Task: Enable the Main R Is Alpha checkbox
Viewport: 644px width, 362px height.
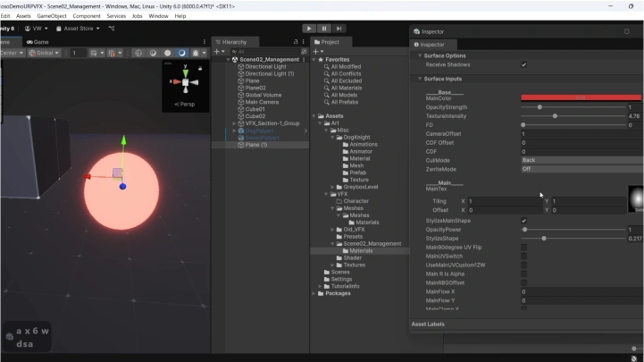Action: pos(523,274)
